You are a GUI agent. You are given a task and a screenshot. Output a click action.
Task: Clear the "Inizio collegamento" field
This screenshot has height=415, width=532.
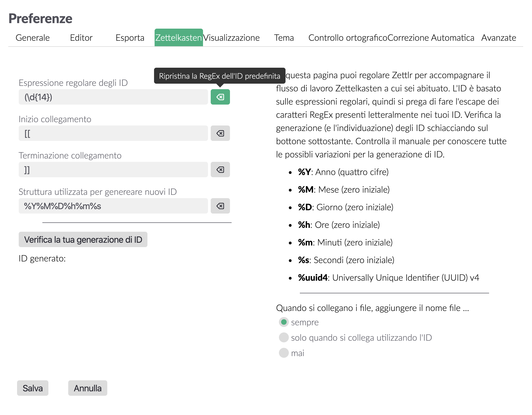coord(220,133)
